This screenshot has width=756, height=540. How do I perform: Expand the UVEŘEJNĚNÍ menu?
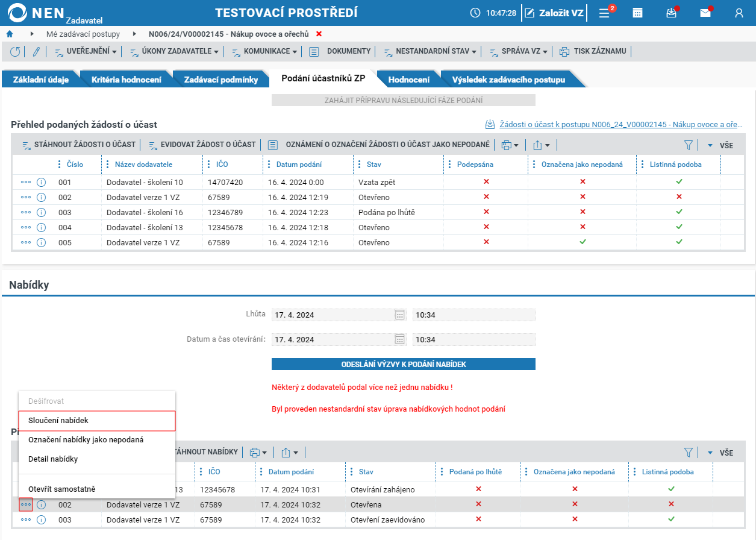click(86, 52)
